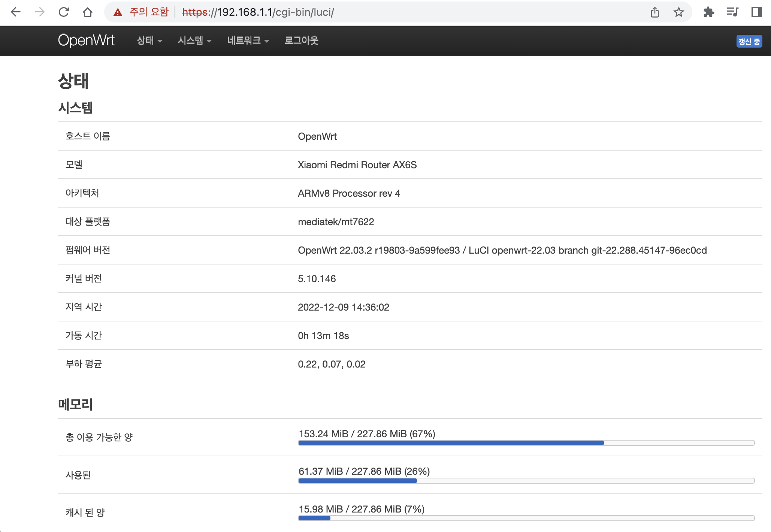Click the 시스템 section heading
Viewport: 771px width, 532px height.
75,108
